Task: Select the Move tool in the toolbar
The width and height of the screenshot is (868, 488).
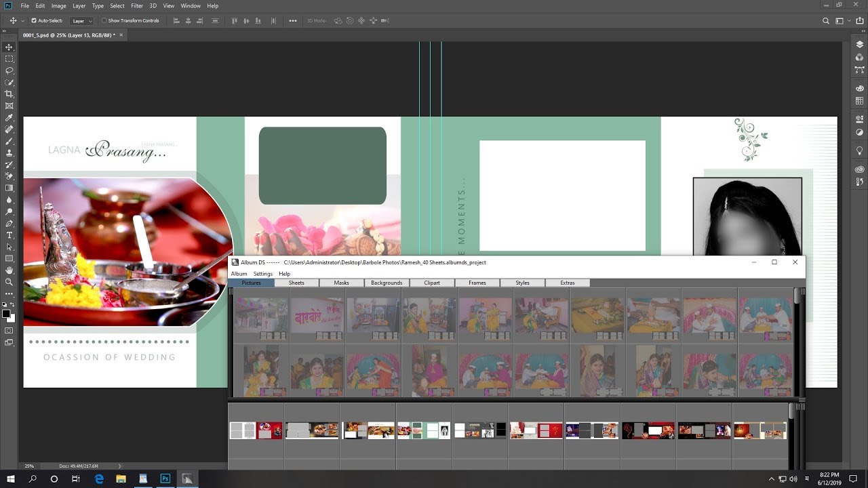Action: point(9,47)
